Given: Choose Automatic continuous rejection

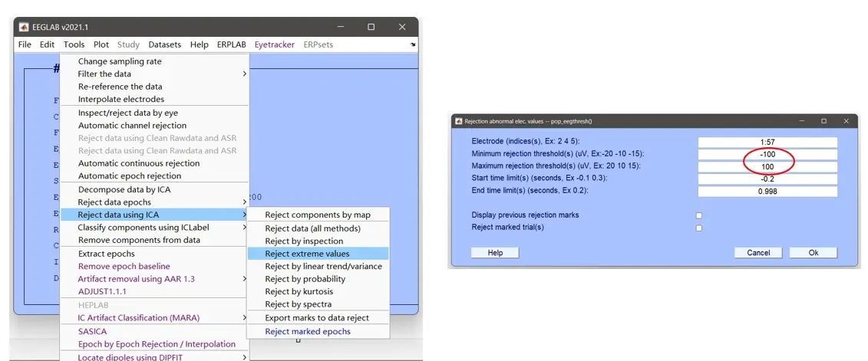Looking at the screenshot, I should (154, 163).
